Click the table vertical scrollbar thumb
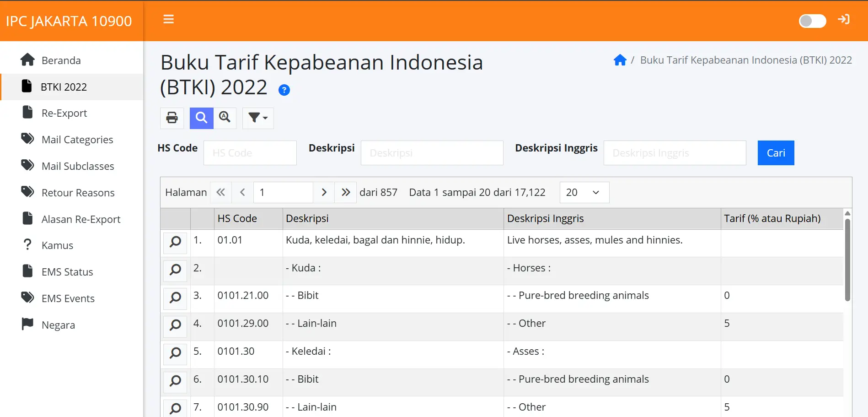Viewport: 868px width, 417px height. coord(847,260)
